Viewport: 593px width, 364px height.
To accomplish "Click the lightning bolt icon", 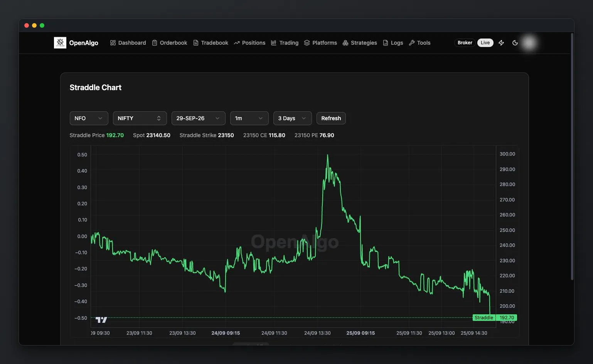I will (x=501, y=43).
